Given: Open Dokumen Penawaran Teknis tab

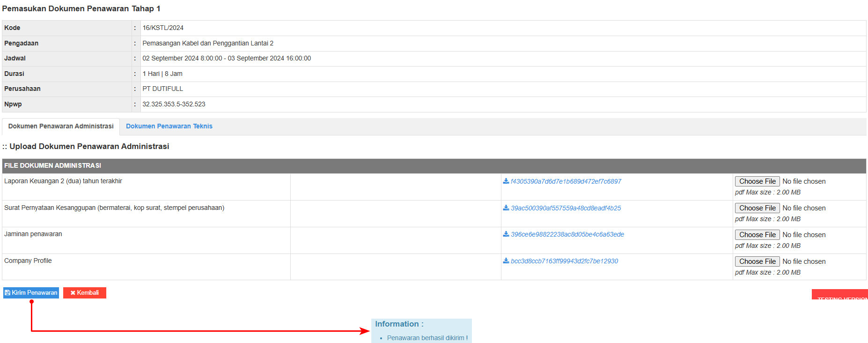Looking at the screenshot, I should click(x=169, y=127).
